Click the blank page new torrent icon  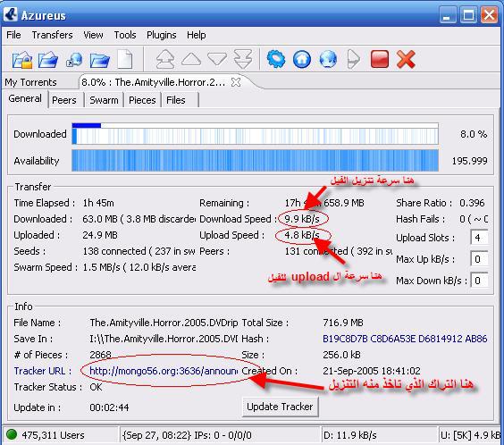coord(125,59)
